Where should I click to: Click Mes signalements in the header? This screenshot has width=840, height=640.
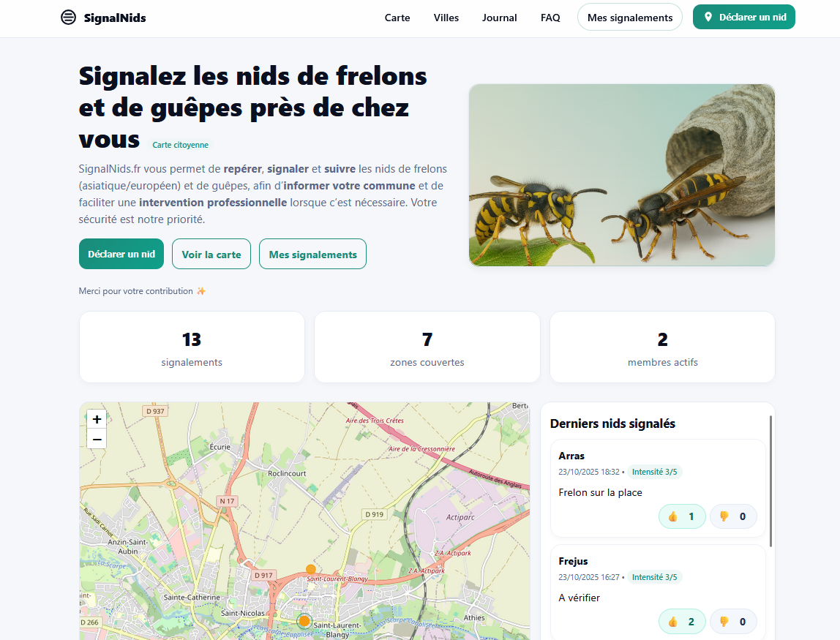[x=630, y=18]
